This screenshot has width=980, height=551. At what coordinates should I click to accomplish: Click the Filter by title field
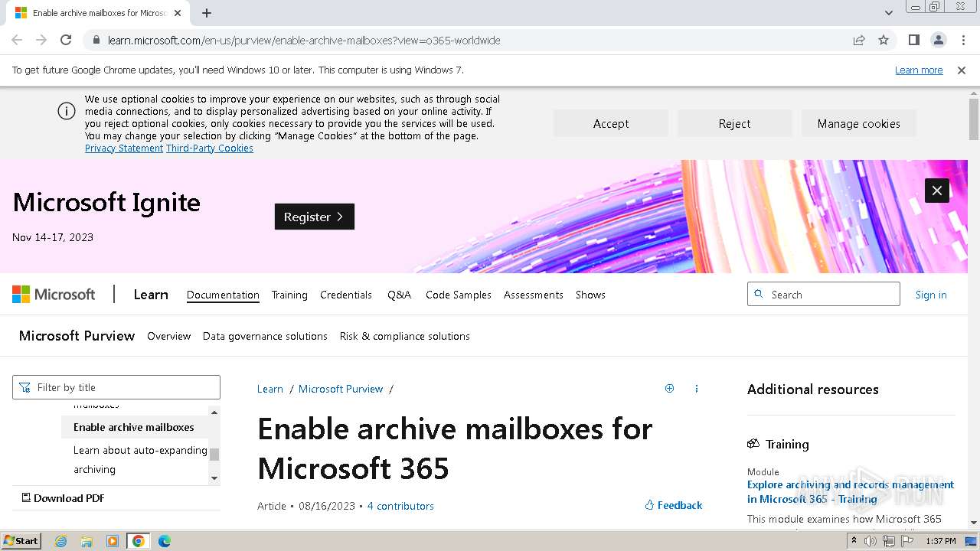tap(116, 387)
